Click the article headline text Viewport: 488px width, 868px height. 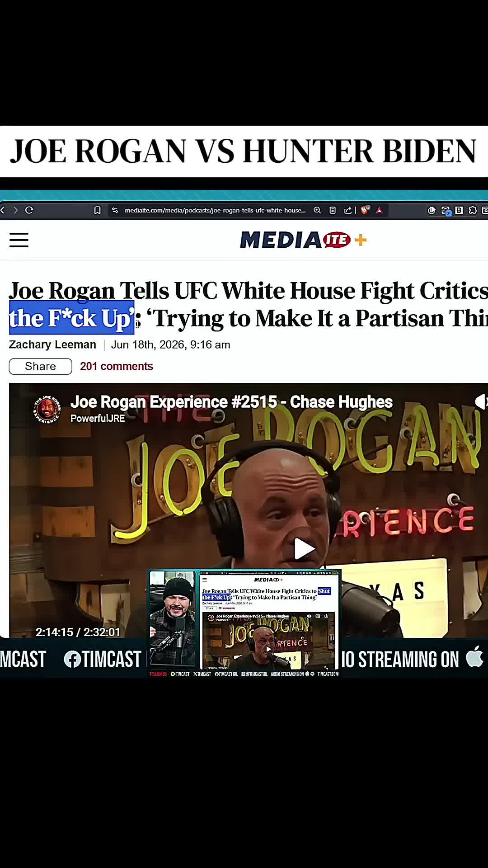pos(249,304)
